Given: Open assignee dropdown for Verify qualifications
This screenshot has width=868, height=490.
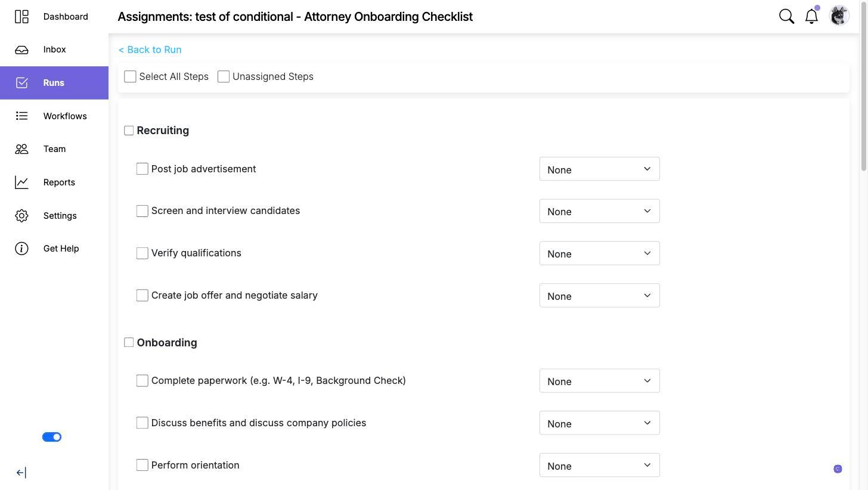Looking at the screenshot, I should [x=599, y=253].
